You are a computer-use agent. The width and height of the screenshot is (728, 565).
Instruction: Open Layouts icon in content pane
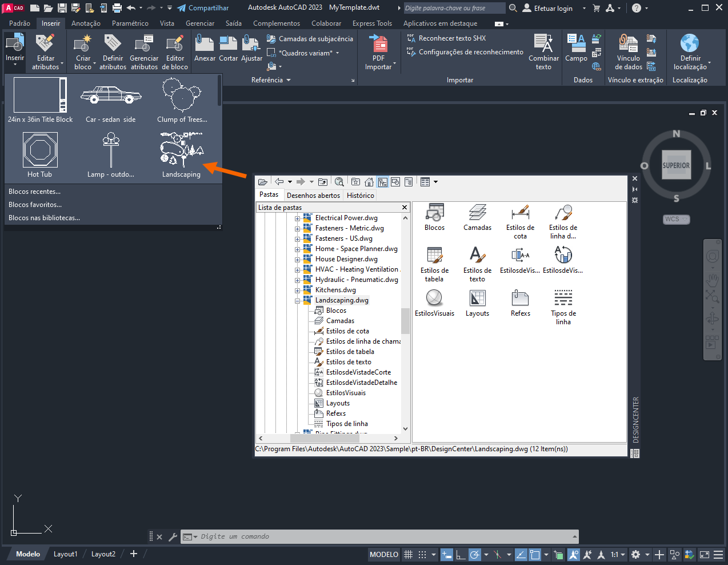pos(477,303)
